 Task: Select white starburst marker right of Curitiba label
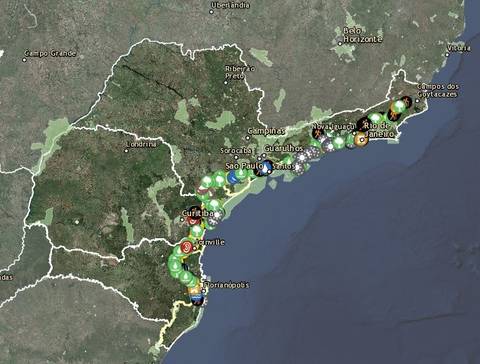(217, 215)
